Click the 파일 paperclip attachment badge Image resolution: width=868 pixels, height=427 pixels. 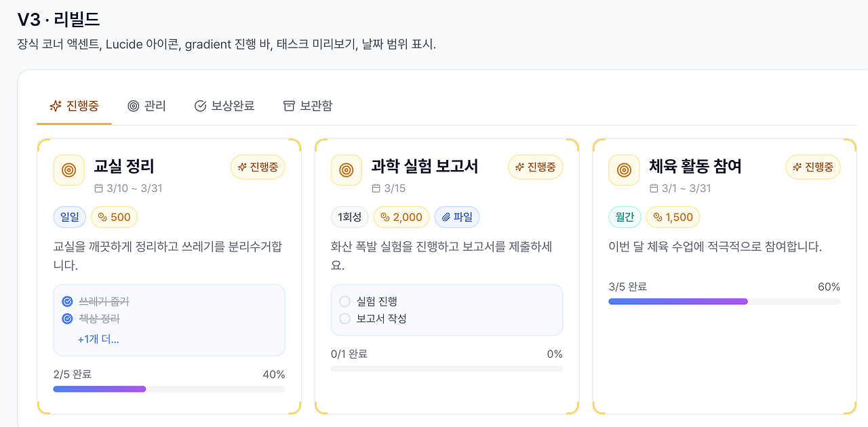pyautogui.click(x=457, y=217)
